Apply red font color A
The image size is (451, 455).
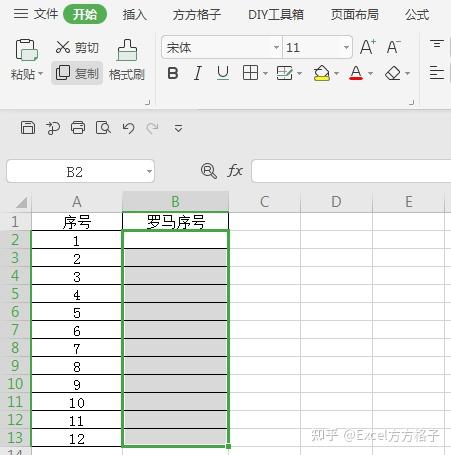[356, 73]
